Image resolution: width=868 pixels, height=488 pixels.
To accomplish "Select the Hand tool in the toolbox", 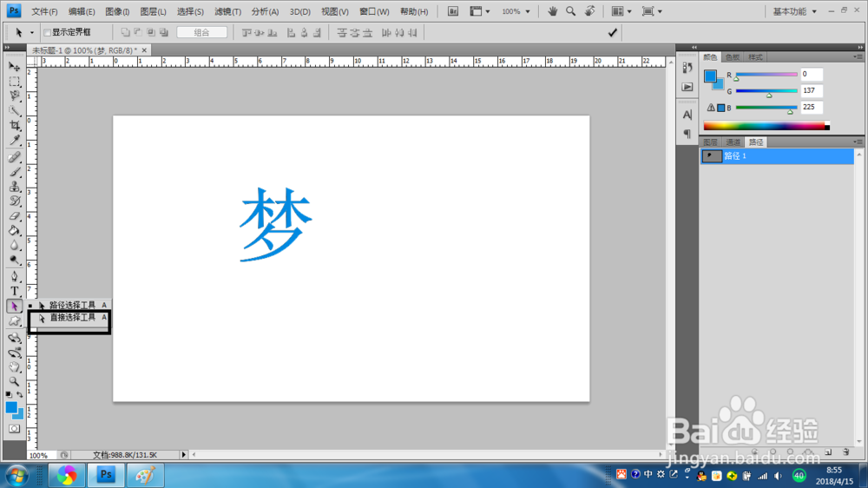I will coord(15,366).
